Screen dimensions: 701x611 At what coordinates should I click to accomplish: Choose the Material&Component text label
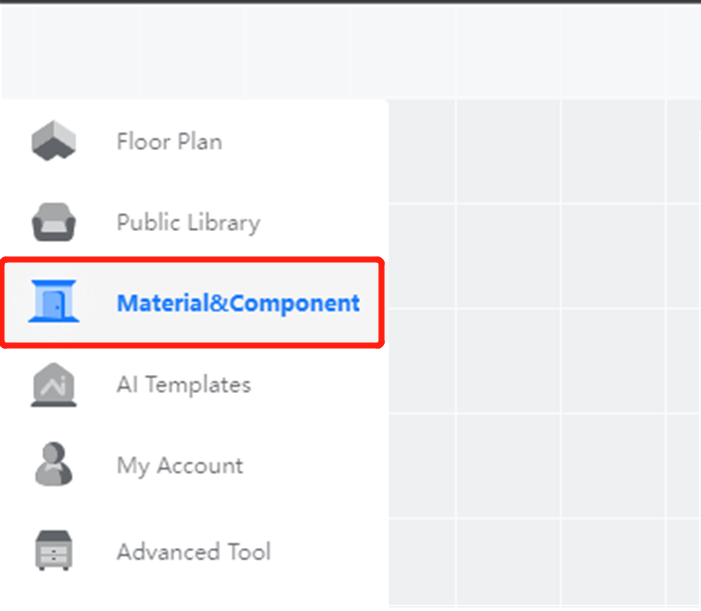(238, 303)
